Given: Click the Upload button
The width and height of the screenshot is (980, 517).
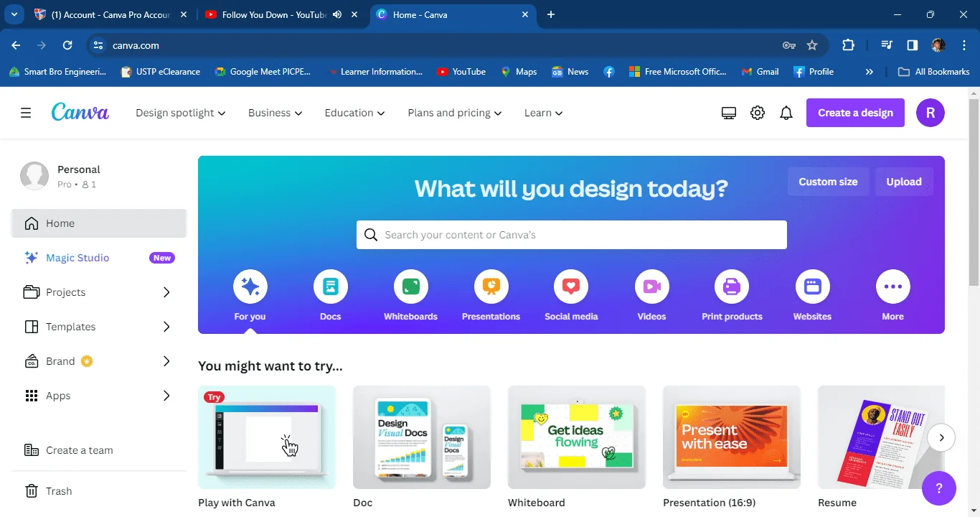Looking at the screenshot, I should tap(904, 182).
